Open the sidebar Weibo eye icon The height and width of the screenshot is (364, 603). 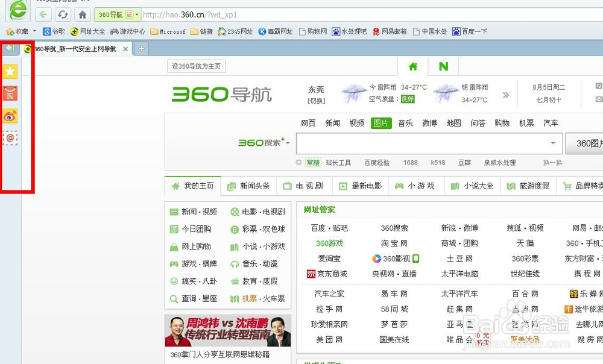click(10, 116)
